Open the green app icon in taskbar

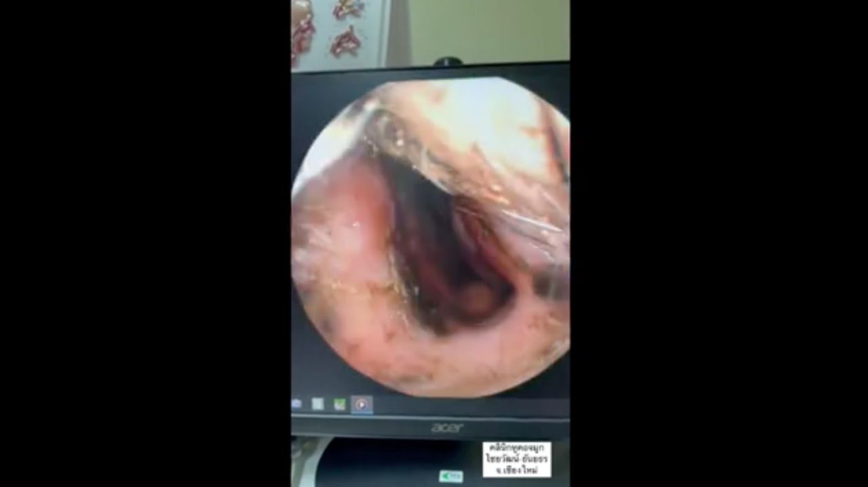point(339,405)
